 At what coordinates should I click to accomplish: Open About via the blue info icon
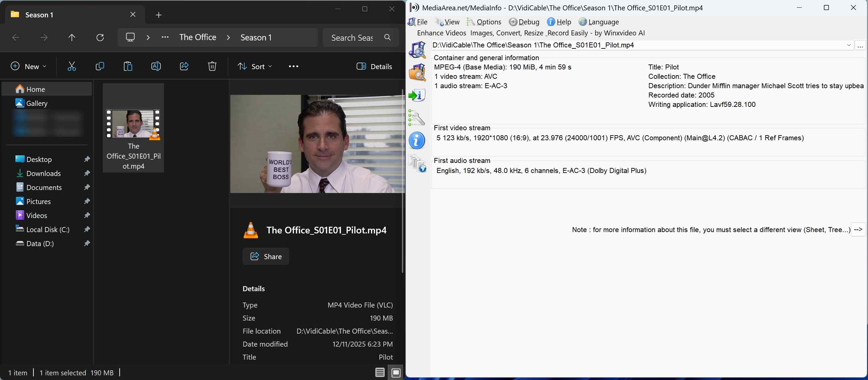tap(417, 140)
